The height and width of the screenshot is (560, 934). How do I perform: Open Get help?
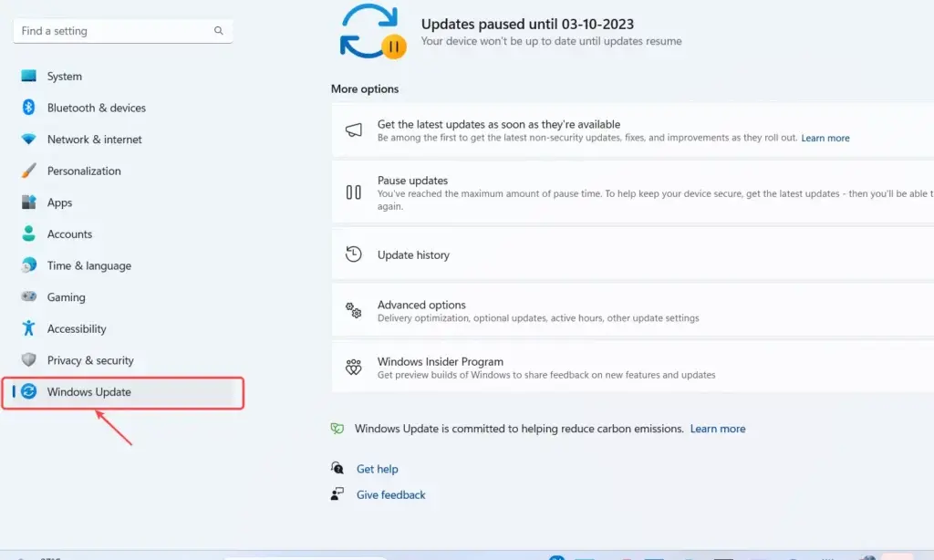pyautogui.click(x=377, y=468)
